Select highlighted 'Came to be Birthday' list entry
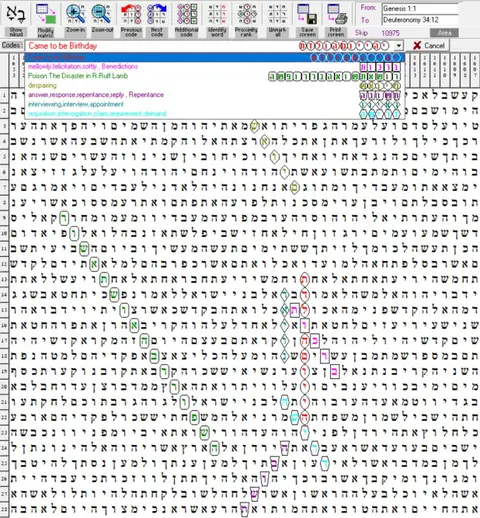 pyautogui.click(x=215, y=57)
